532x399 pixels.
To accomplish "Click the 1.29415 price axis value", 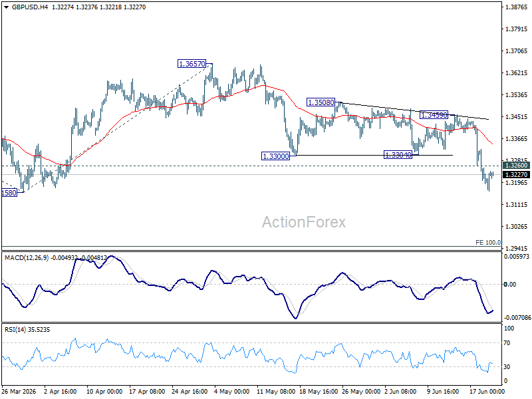I will tap(517, 248).
